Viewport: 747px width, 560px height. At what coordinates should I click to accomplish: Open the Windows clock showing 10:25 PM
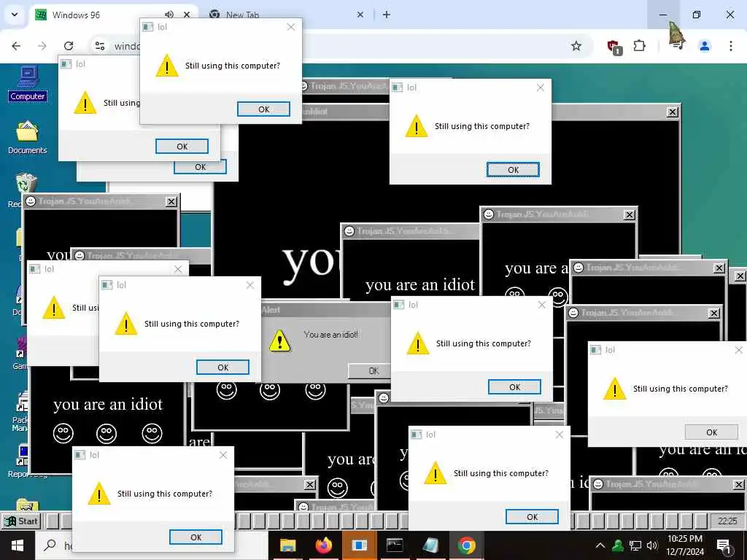click(685, 545)
